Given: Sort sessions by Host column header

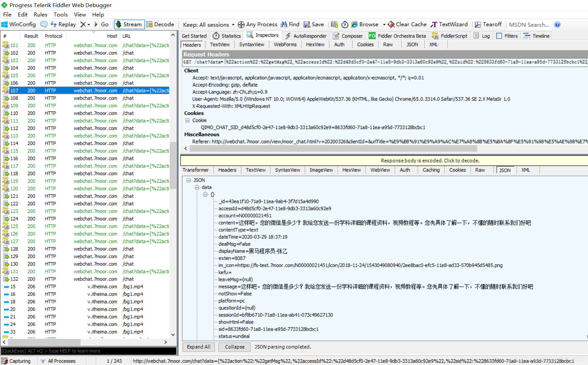Looking at the screenshot, I should point(93,36).
